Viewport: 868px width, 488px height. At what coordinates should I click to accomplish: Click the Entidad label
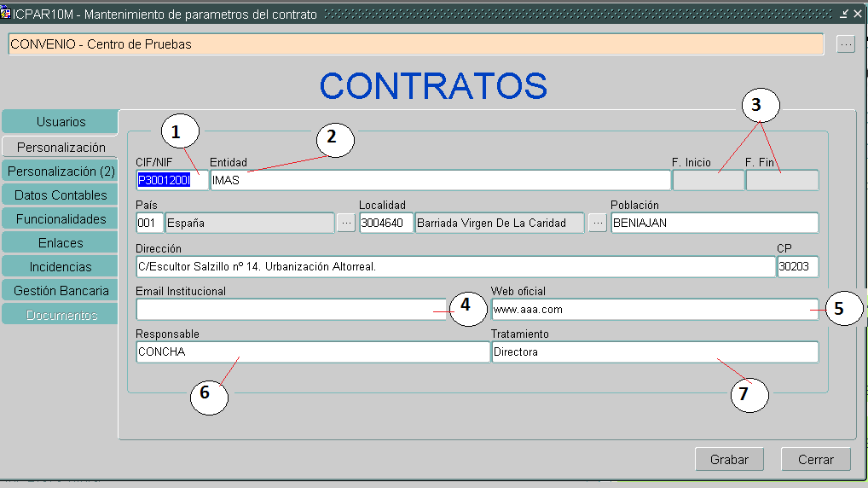coord(228,162)
